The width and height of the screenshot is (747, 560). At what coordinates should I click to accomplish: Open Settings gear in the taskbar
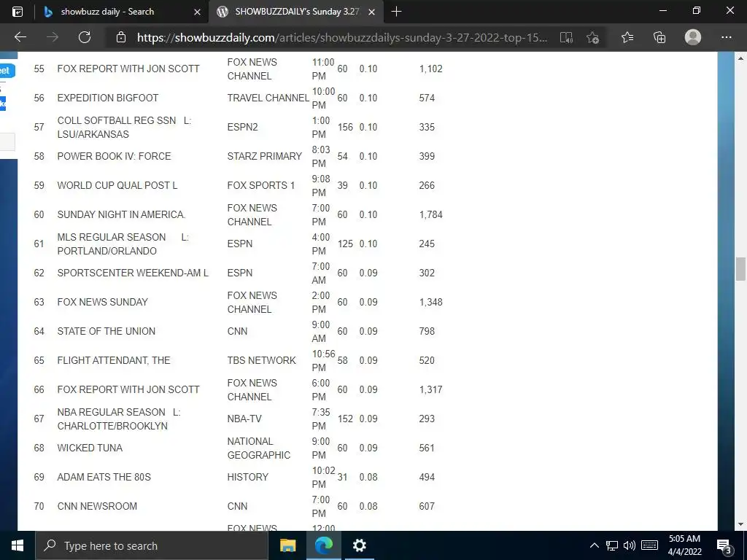pos(359,545)
